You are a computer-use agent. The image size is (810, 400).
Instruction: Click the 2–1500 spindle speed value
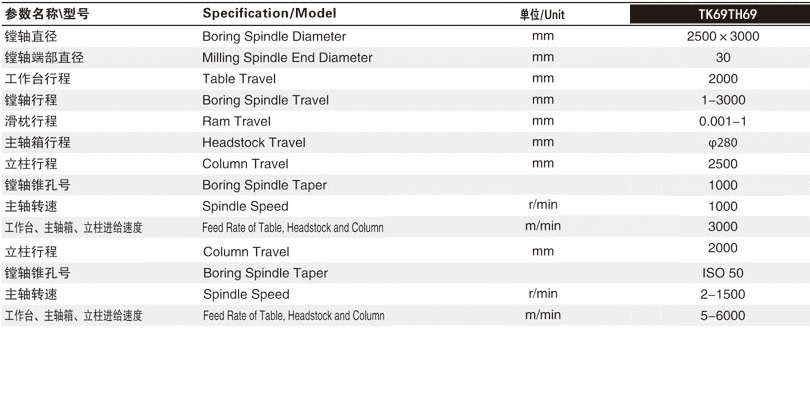pyautogui.click(x=723, y=294)
